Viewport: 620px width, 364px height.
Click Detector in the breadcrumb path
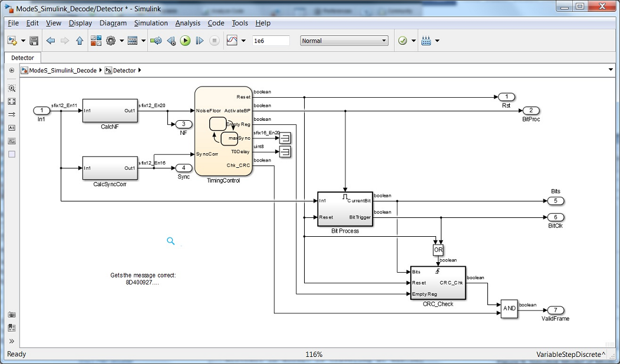(x=124, y=70)
